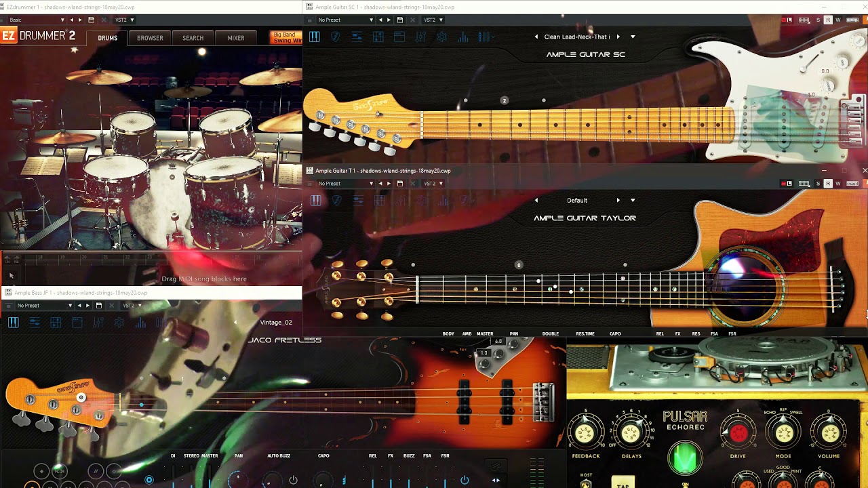Open the Ample Bass VST2 dropdown
This screenshot has height=488, width=868.
(x=132, y=306)
